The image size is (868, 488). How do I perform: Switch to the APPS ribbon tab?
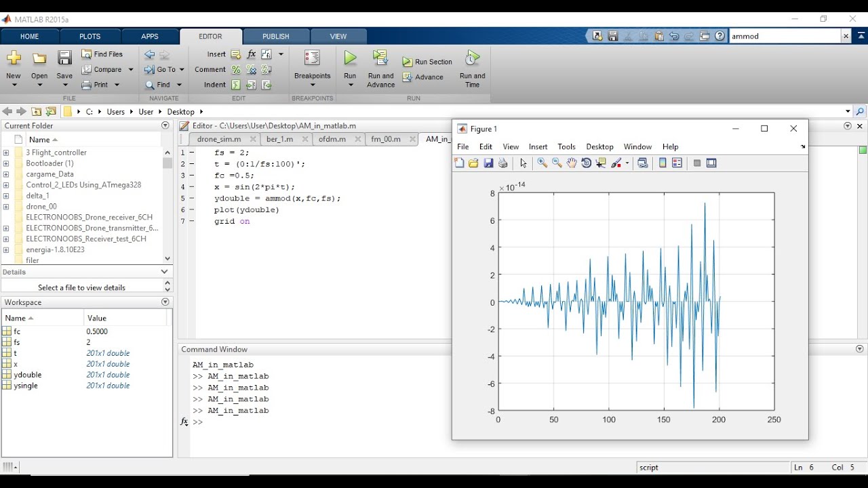click(150, 37)
